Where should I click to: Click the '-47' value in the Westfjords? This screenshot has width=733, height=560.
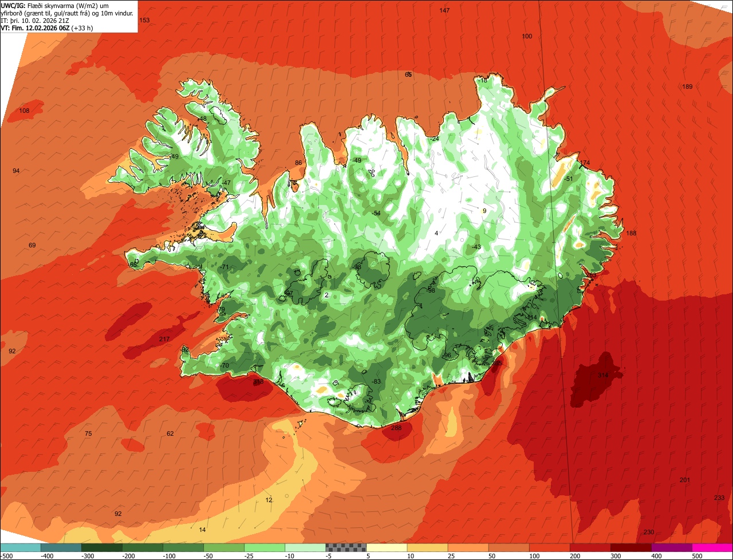click(226, 183)
